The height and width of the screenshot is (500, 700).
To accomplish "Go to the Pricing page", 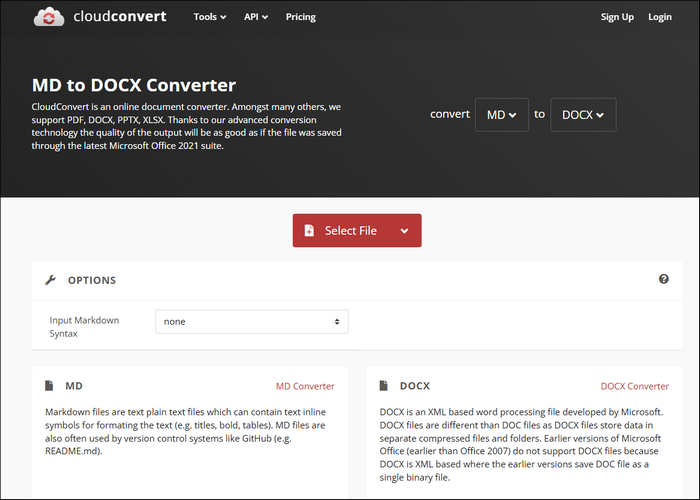I will (300, 17).
